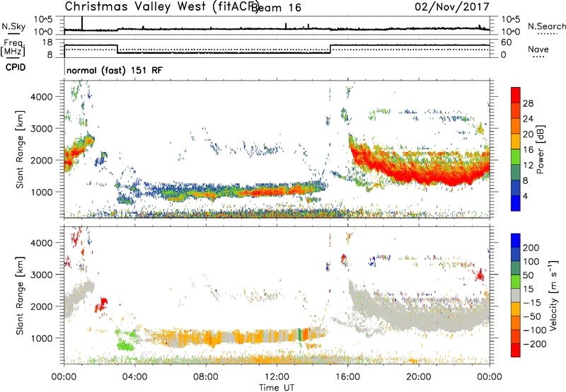Click the 'N.Search' legend label

coord(546,26)
